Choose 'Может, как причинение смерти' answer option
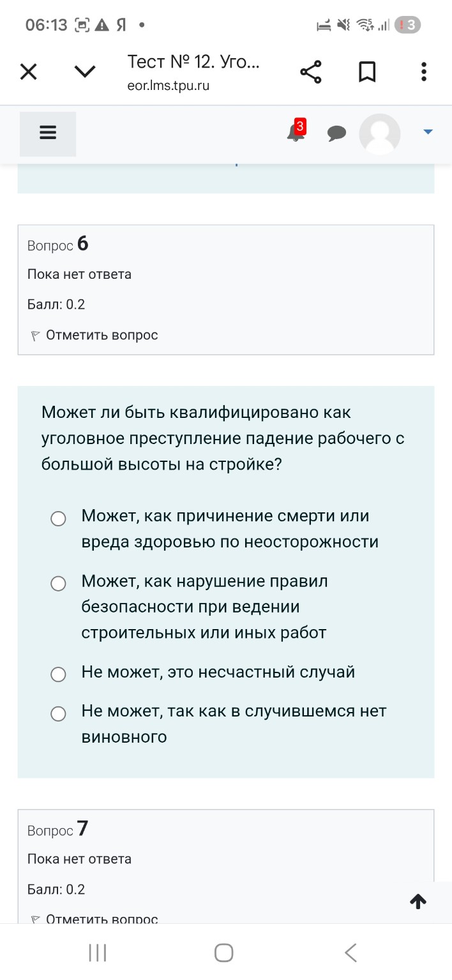 click(58, 519)
